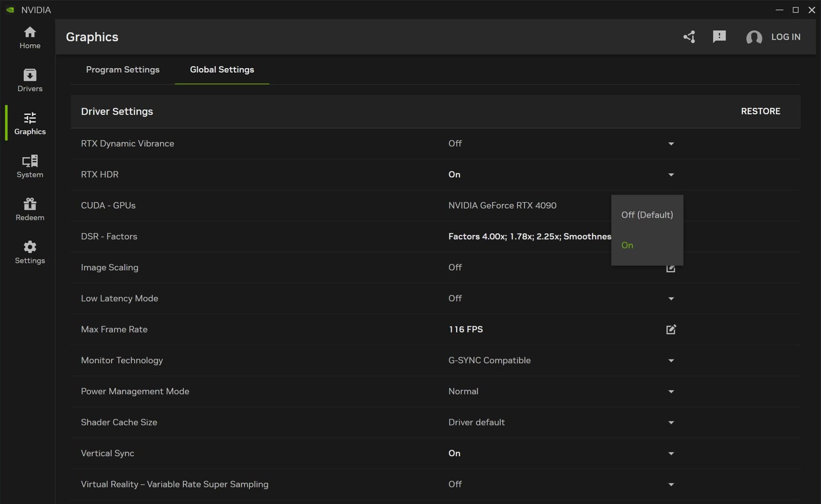Viewport: 821px width, 504px height.
Task: Expand the Shader Cache Size options
Action: pyautogui.click(x=671, y=422)
